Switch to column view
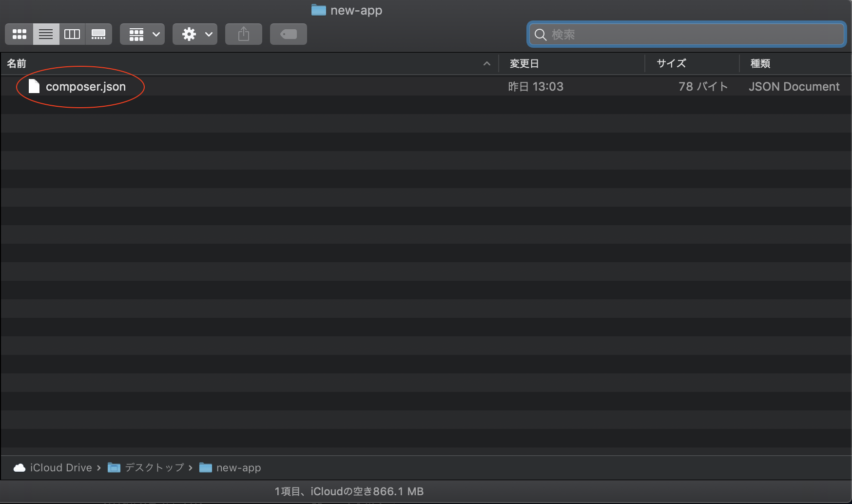 (x=72, y=34)
